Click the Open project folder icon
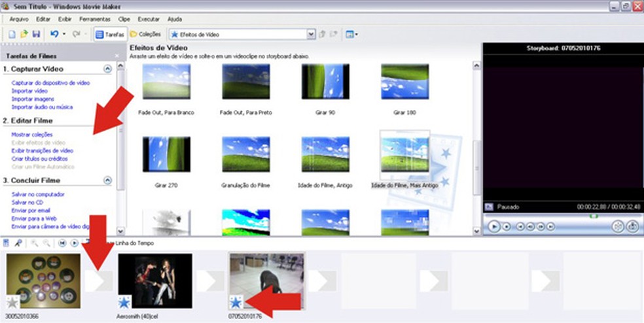Screen dimensions: 644x323 [25, 34]
